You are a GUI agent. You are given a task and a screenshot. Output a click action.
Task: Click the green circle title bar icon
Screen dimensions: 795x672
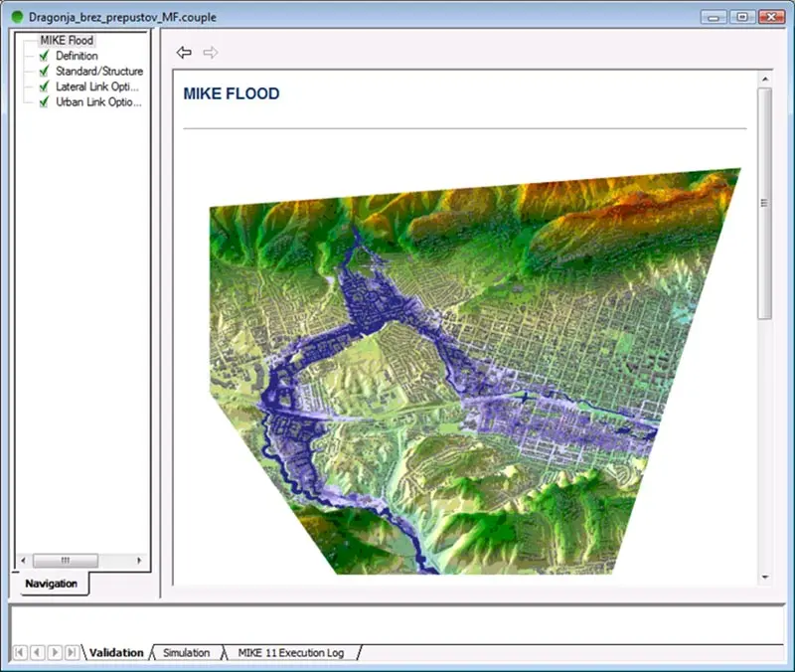pos(17,17)
